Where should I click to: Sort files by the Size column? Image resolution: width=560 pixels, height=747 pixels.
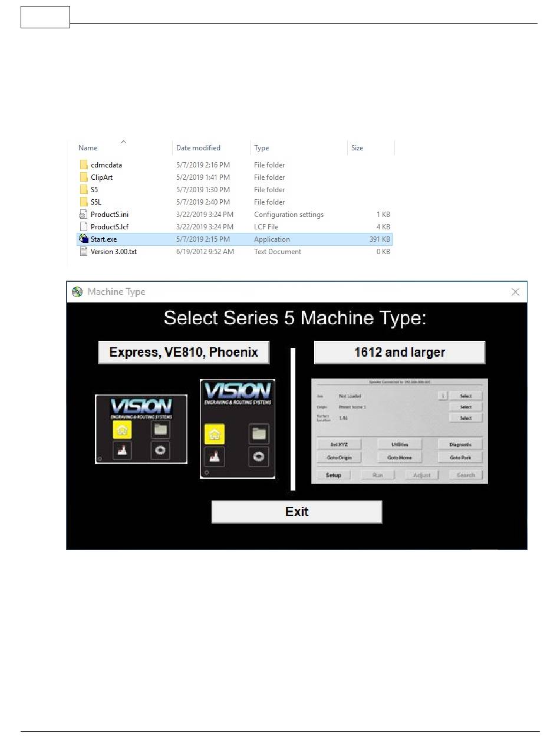pyautogui.click(x=357, y=148)
